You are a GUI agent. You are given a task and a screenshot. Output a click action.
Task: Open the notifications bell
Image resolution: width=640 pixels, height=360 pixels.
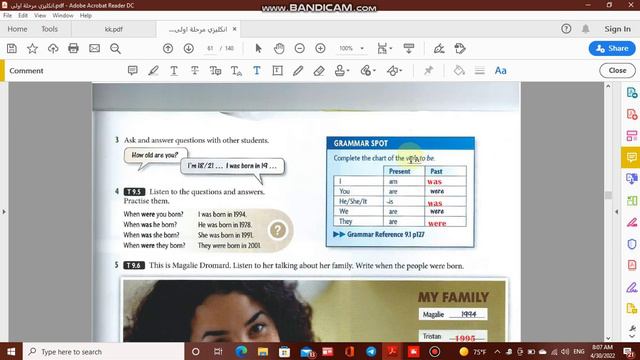point(586,29)
